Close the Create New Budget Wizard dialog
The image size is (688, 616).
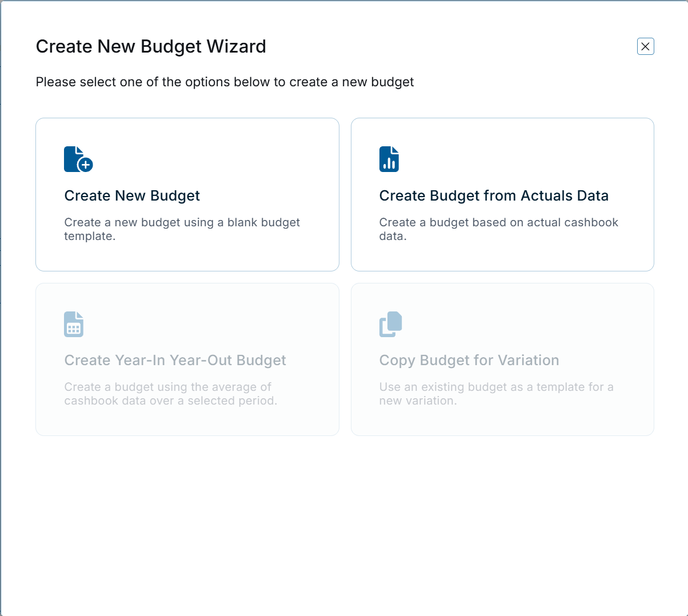(x=645, y=46)
